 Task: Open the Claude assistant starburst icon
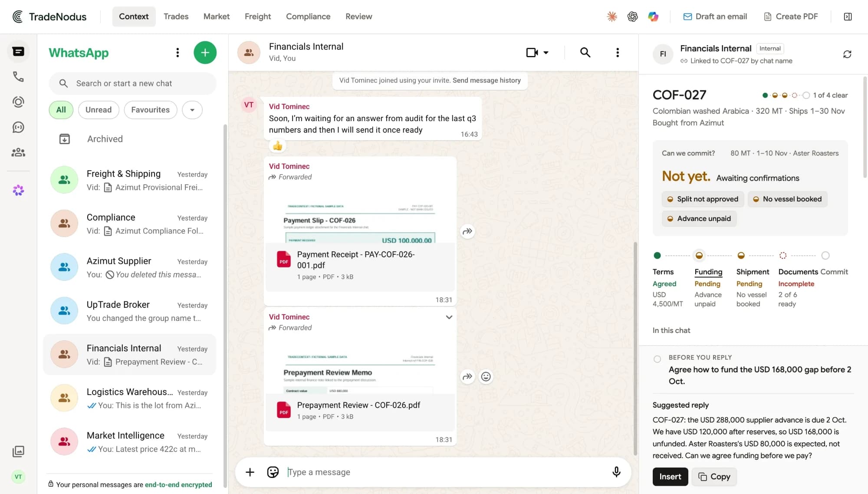[612, 16]
